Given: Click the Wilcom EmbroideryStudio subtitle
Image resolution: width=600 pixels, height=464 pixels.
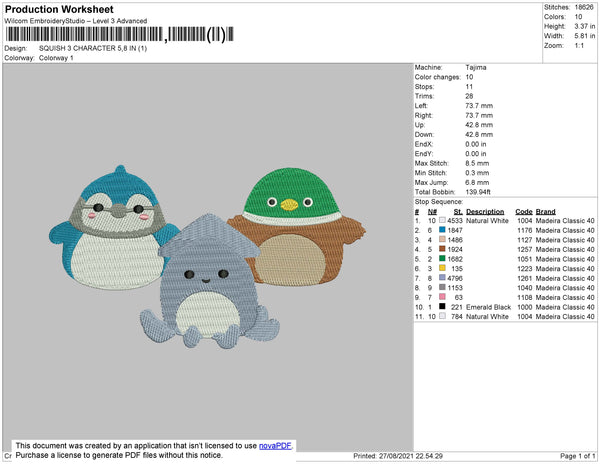Looking at the screenshot, I should (76, 21).
